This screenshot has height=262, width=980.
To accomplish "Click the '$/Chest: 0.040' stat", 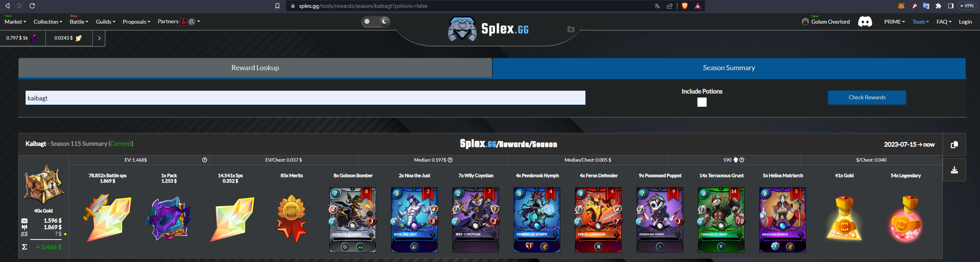I will (871, 160).
